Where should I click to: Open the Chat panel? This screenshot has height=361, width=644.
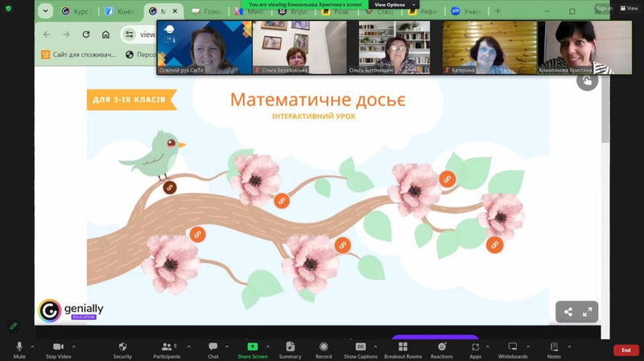[x=213, y=350]
